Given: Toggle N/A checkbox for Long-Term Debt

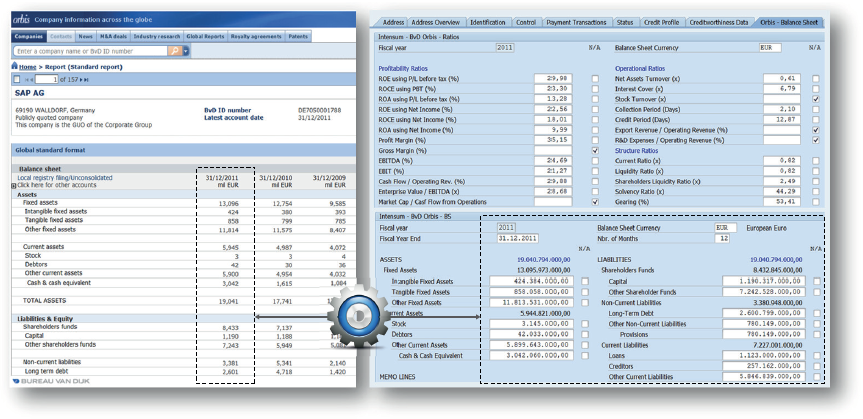Looking at the screenshot, I should point(817,313).
